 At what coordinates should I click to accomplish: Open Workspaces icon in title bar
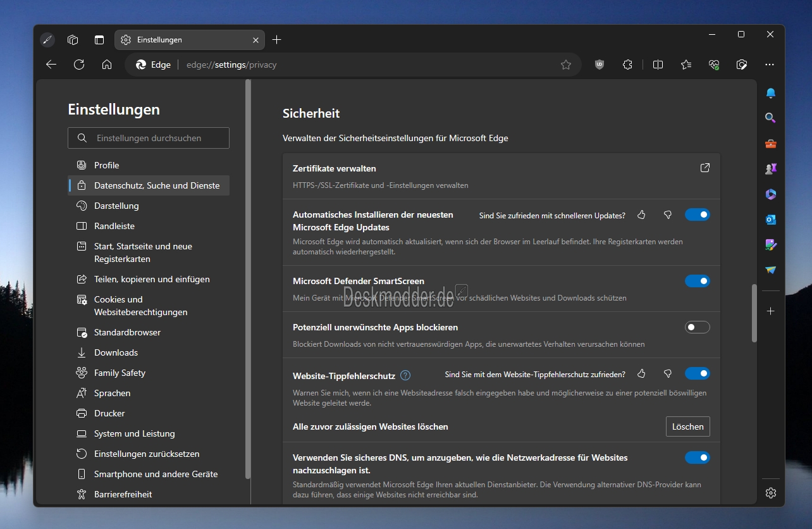click(73, 40)
